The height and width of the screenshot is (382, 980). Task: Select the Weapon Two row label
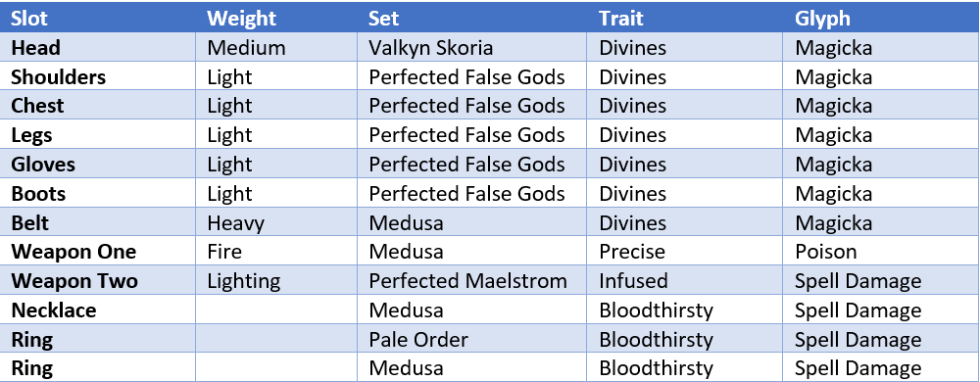pos(74,281)
